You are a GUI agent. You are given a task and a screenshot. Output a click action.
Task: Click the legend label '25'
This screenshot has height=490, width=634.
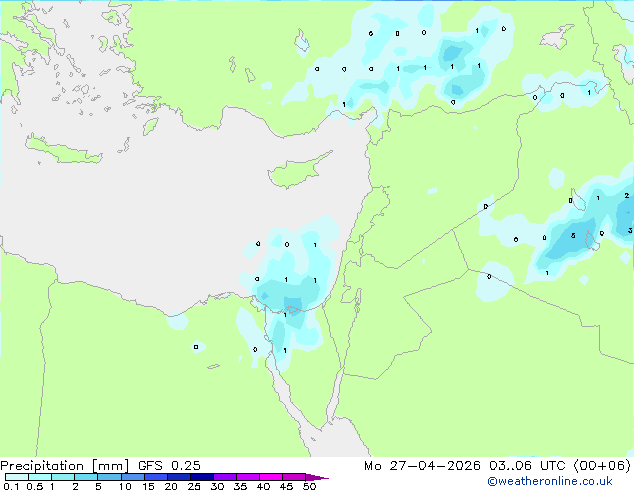click(x=194, y=486)
